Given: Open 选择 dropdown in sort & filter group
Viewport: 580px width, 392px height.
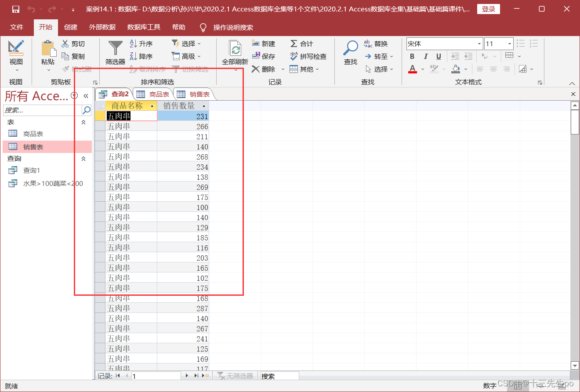Looking at the screenshot, I should pos(186,44).
